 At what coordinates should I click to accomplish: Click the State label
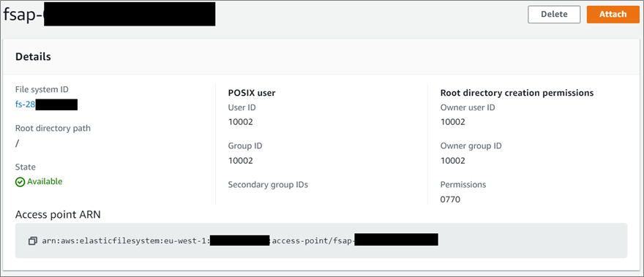pos(26,167)
